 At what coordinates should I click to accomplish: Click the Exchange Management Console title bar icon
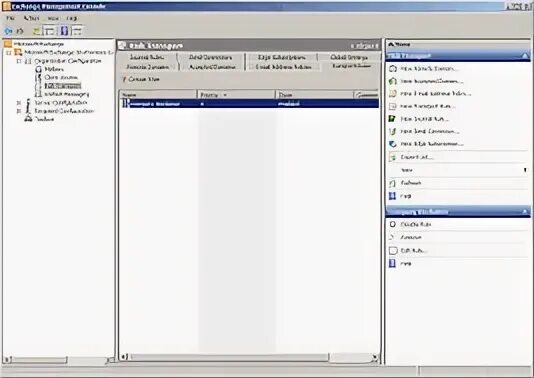(6, 6)
